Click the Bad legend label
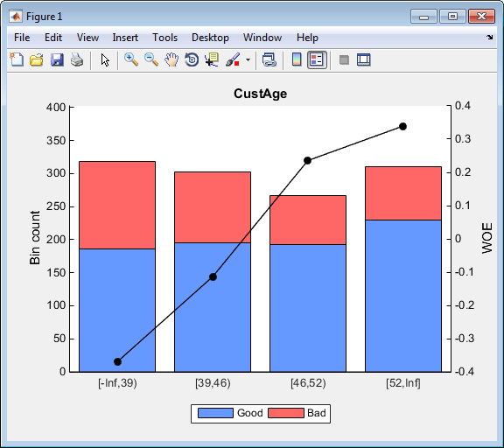The height and width of the screenshot is (448, 504). point(316,413)
